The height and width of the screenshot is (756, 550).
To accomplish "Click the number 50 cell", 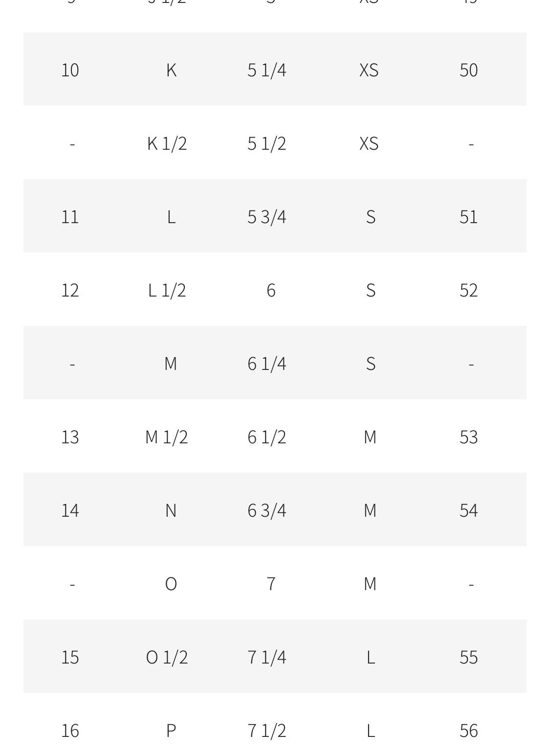I will 468,70.
